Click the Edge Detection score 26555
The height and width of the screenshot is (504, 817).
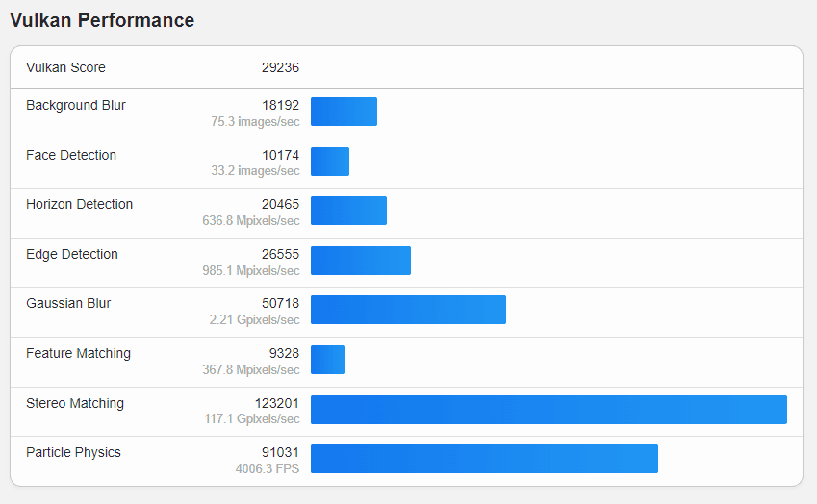click(280, 254)
